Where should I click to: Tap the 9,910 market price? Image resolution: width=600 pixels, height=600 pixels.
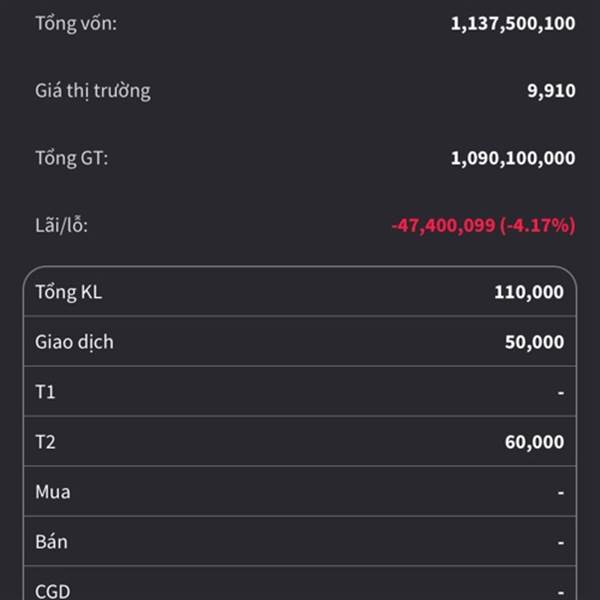click(x=551, y=91)
